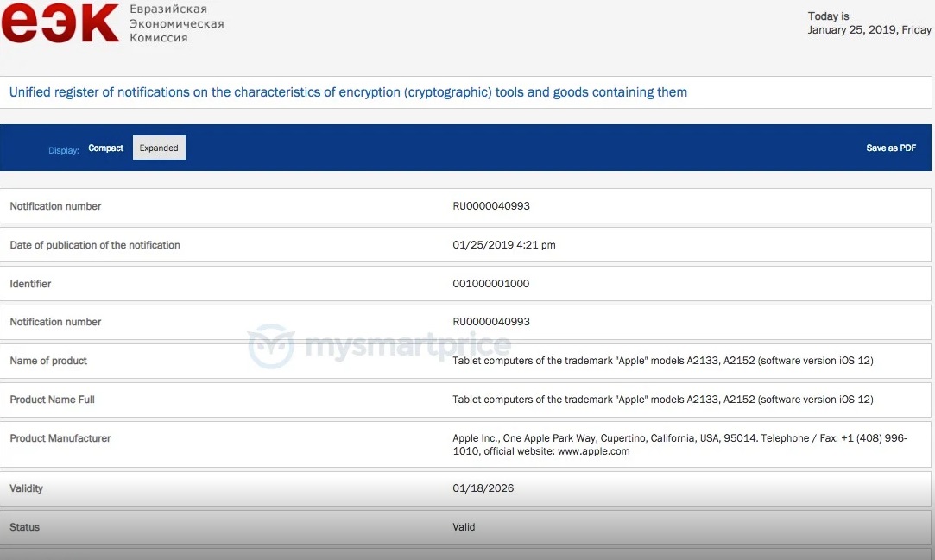Switch display to Compact view

pyautogui.click(x=106, y=148)
